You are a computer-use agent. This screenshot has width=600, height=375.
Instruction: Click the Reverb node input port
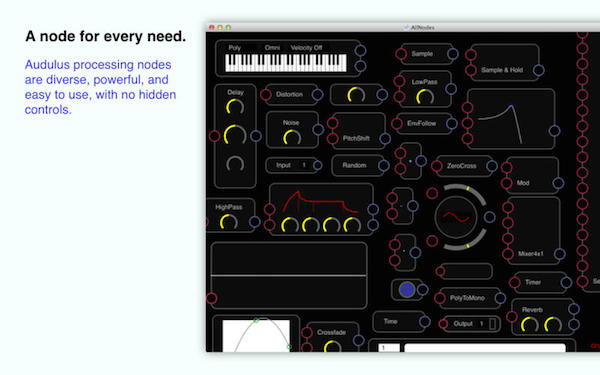(512, 317)
